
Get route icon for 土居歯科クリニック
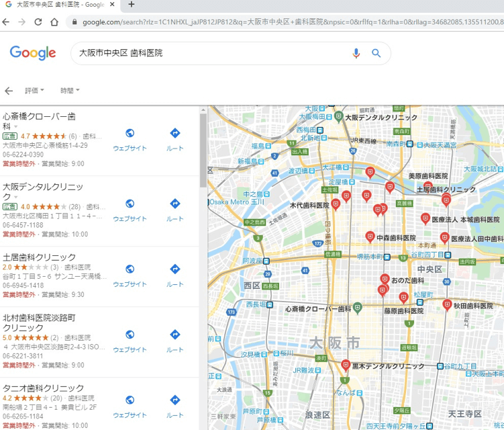[175, 269]
